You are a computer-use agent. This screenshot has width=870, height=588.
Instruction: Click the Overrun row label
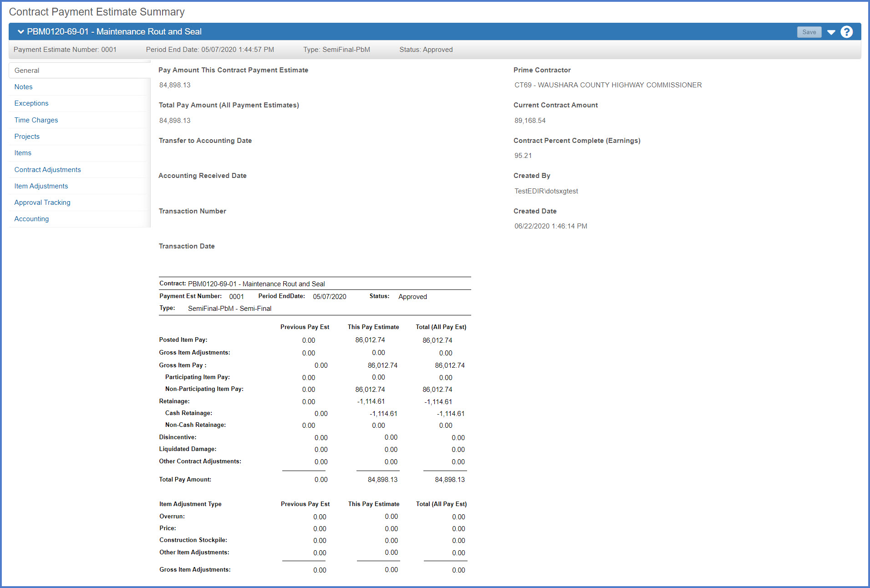click(x=172, y=517)
